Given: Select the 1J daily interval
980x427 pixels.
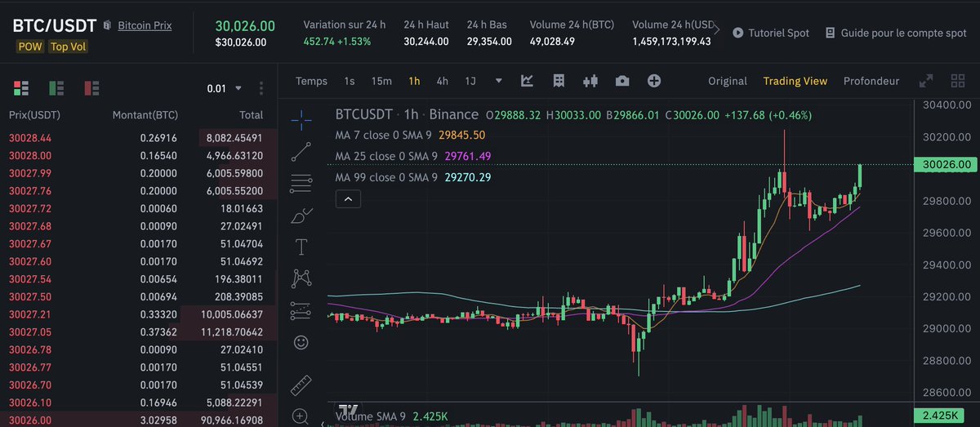Looking at the screenshot, I should pyautogui.click(x=470, y=81).
